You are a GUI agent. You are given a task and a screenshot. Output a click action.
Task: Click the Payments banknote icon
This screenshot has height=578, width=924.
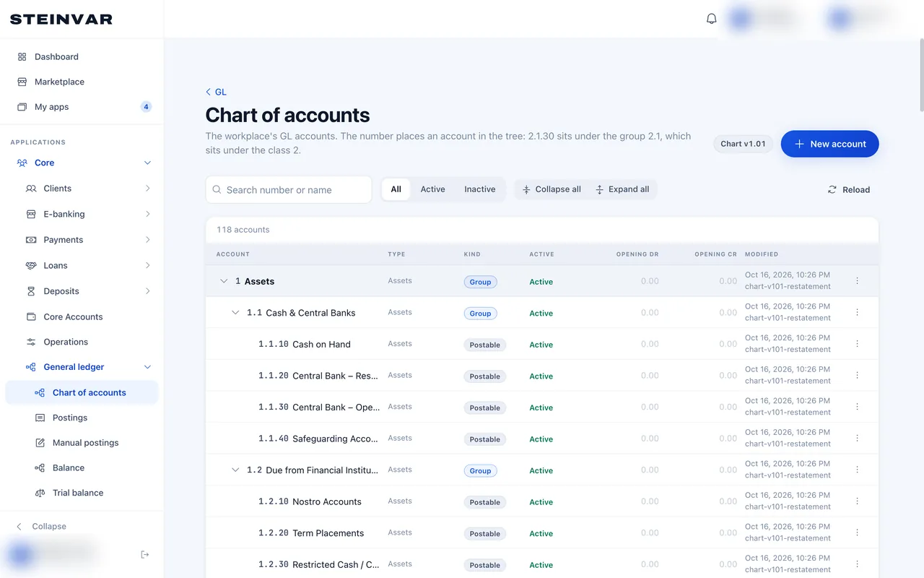click(31, 240)
